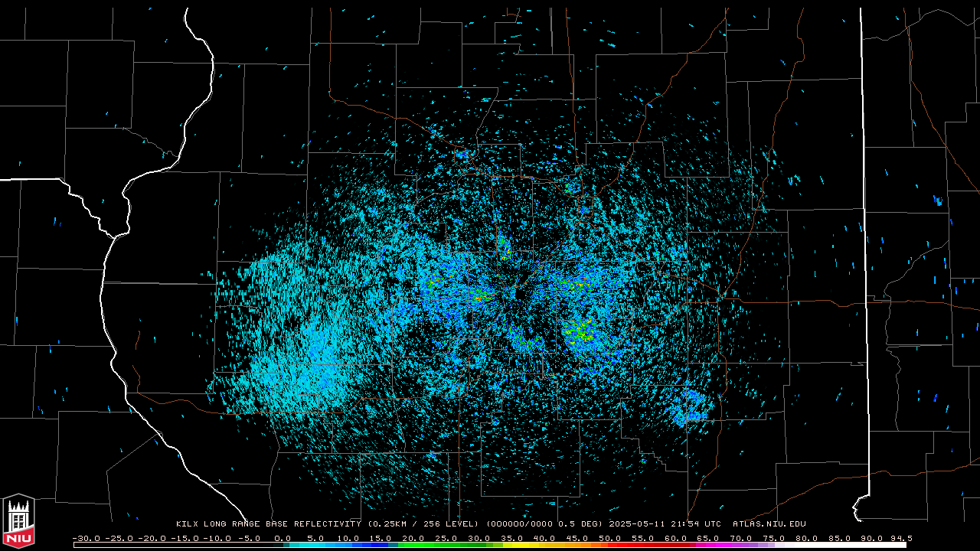Click the 85.0 scale label
The width and height of the screenshot is (980, 551).
[840, 538]
